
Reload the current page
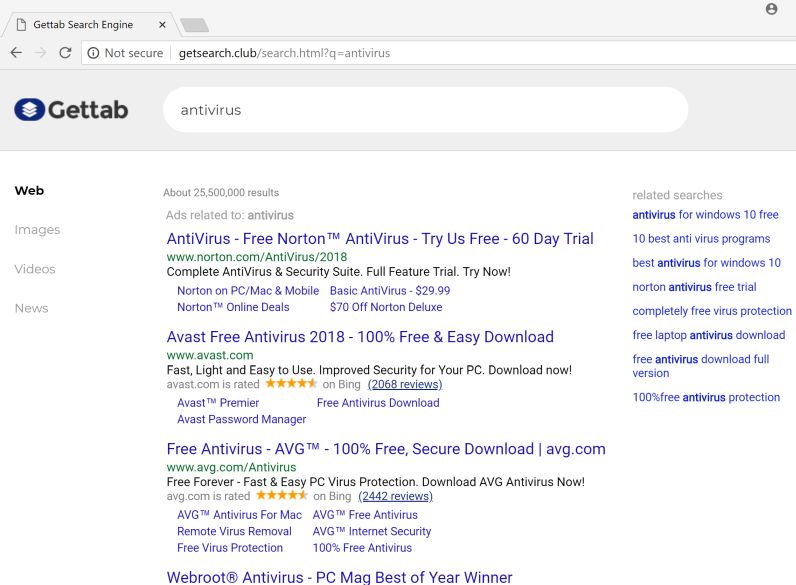pyautogui.click(x=65, y=53)
